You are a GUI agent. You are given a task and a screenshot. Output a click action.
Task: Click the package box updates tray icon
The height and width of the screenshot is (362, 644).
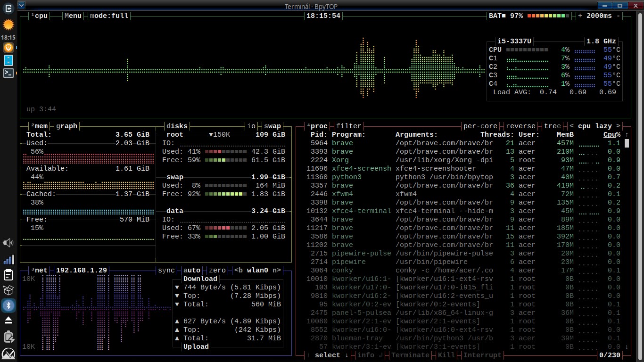point(8,290)
